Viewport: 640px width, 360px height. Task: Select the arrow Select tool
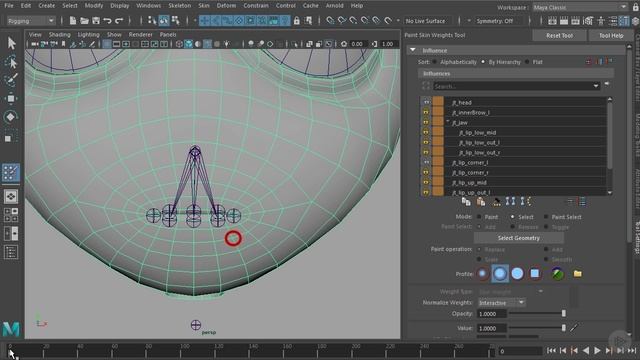tap(11, 43)
